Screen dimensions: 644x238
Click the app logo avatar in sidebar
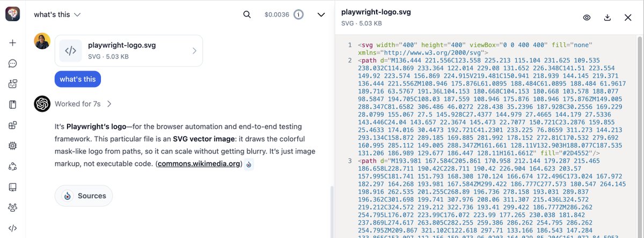pos(13,14)
